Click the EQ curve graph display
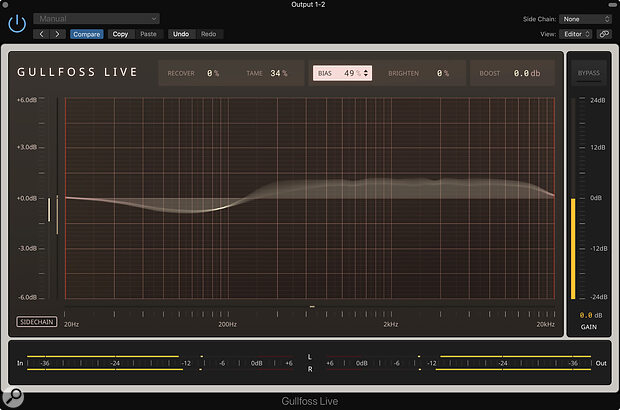 coord(310,198)
